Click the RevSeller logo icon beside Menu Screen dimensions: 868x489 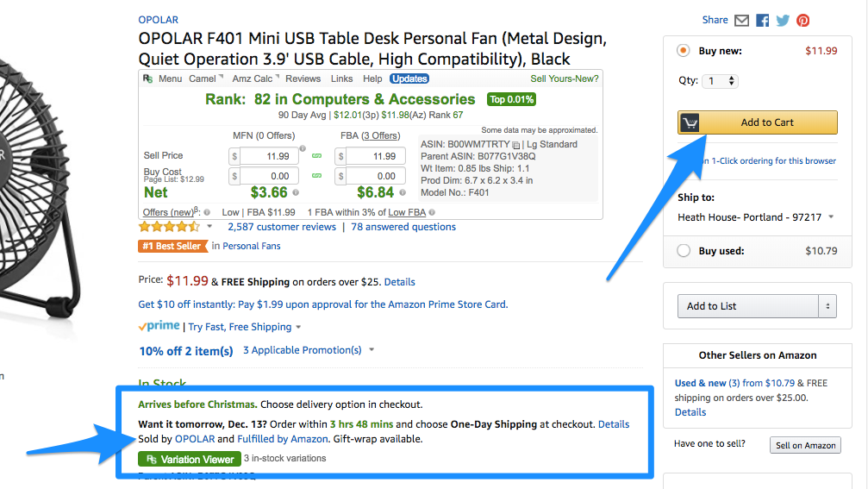click(147, 78)
